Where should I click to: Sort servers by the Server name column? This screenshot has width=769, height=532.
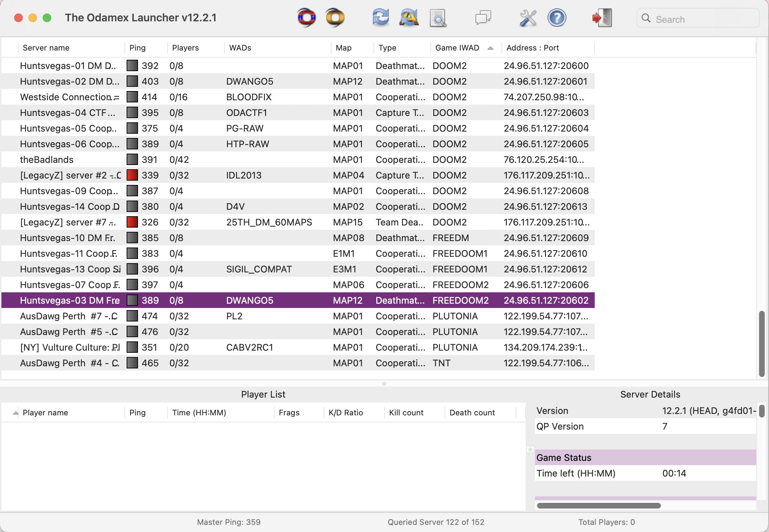71,48
